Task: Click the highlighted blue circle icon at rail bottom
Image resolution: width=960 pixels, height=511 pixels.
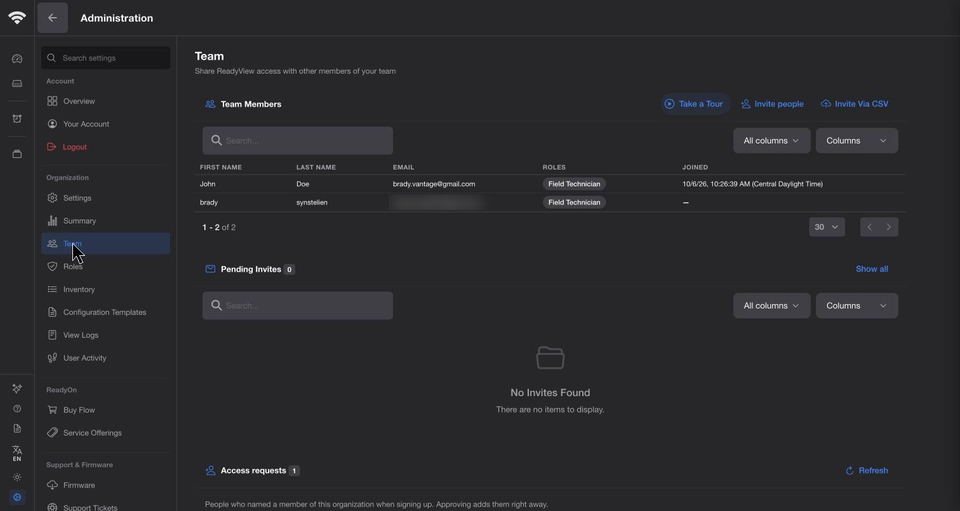Action: (17, 497)
